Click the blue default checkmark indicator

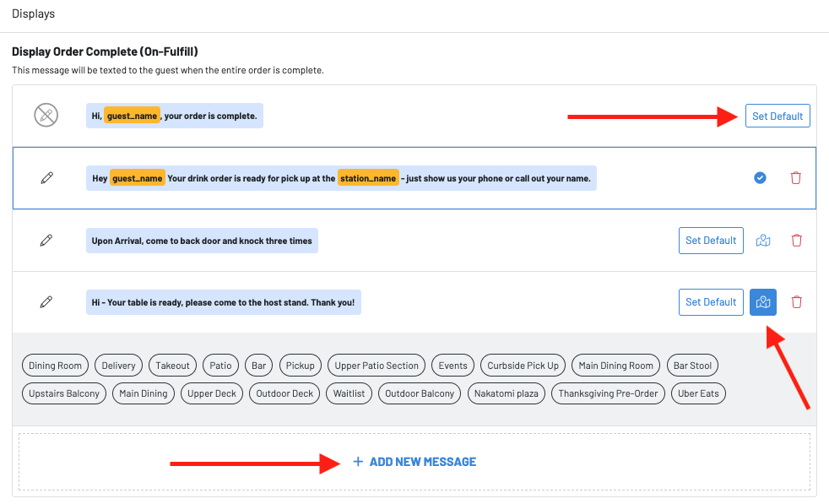(760, 178)
